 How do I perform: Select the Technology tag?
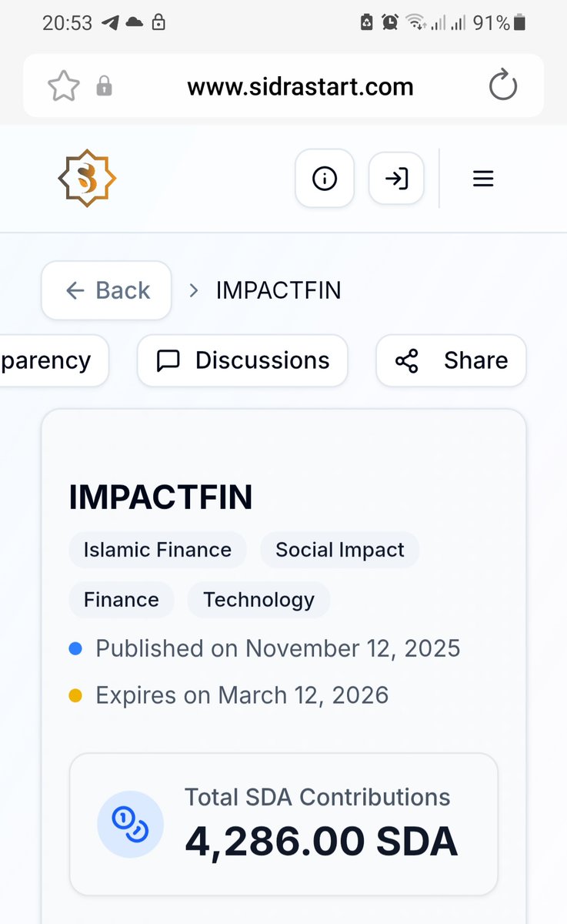(x=258, y=600)
